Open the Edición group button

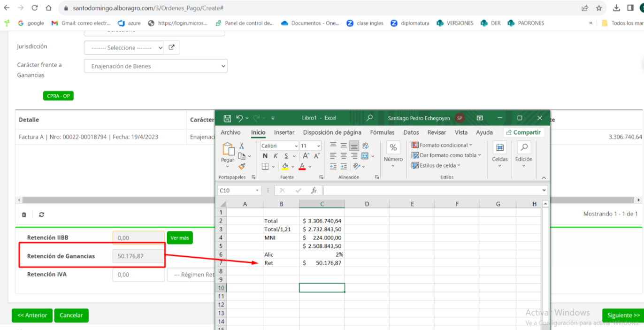click(524, 154)
